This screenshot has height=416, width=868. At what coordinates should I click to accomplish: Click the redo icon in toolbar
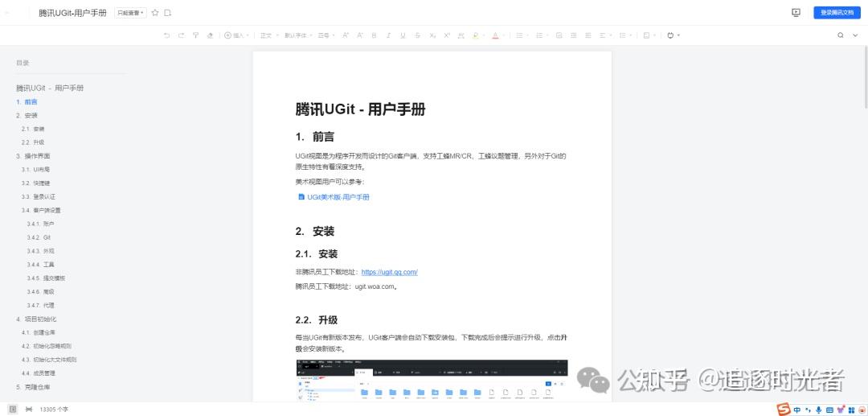coord(181,35)
